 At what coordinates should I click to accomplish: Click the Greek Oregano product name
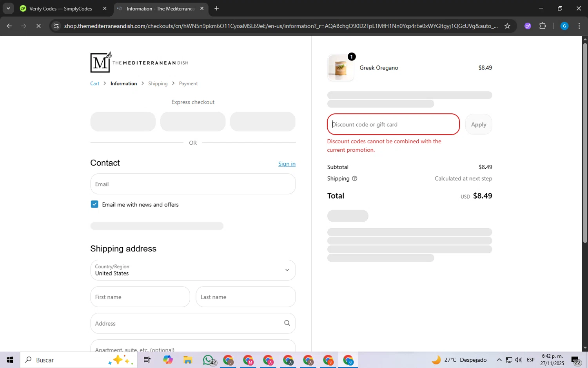pos(379,68)
